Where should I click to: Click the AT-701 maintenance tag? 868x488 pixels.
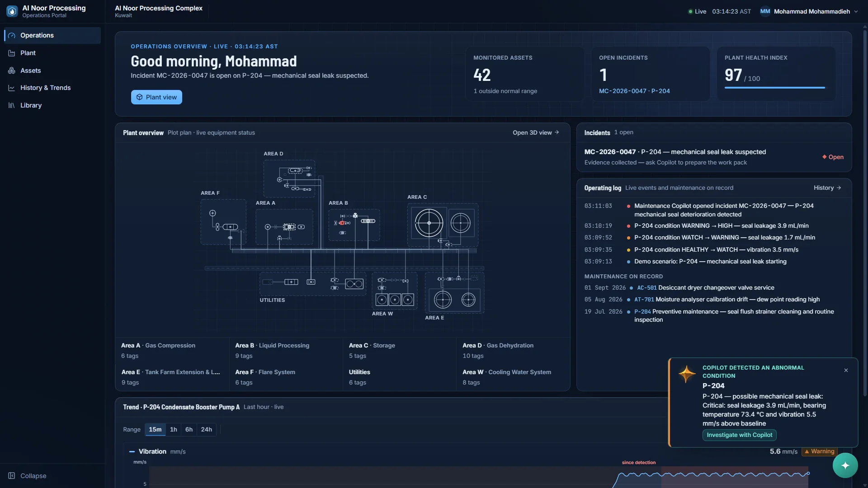644,300
